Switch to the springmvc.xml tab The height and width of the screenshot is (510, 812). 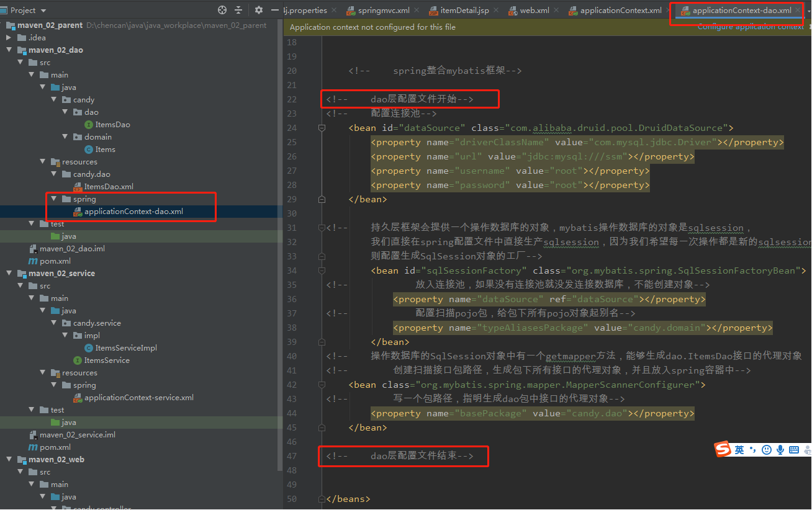(383, 11)
